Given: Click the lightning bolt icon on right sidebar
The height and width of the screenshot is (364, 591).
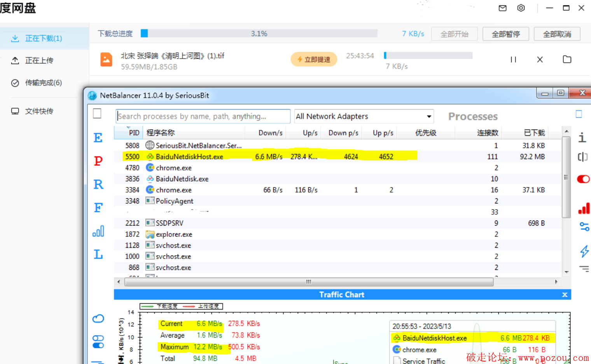Looking at the screenshot, I should 584,251.
